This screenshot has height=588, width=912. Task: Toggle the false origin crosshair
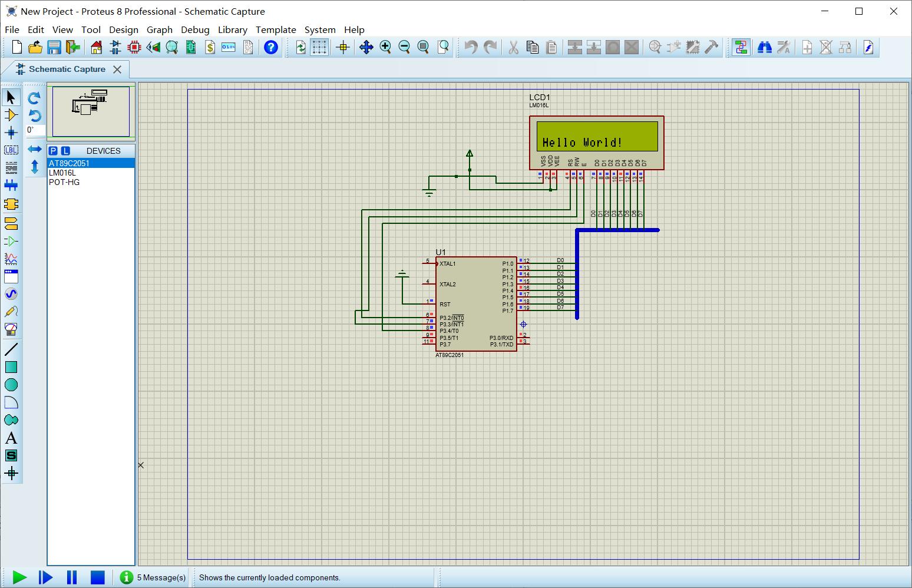pyautogui.click(x=343, y=47)
